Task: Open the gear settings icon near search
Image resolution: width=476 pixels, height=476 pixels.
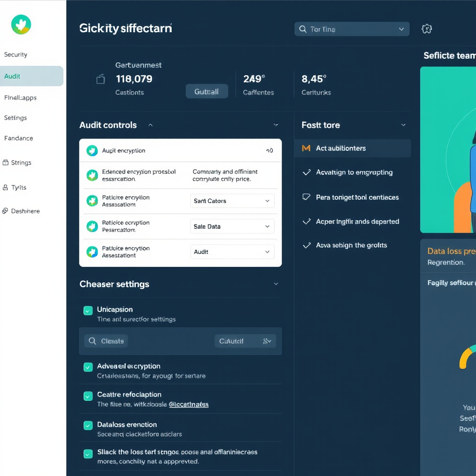Action: click(426, 29)
